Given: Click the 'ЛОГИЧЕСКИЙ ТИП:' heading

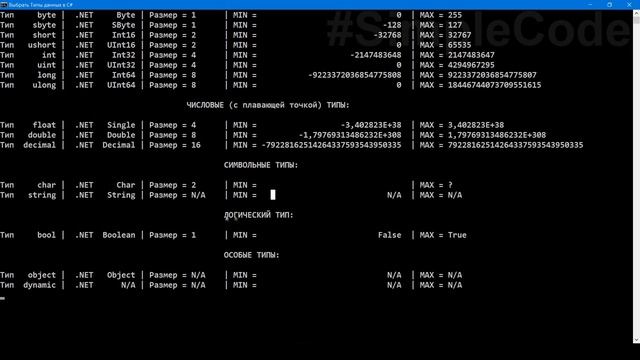Looking at the screenshot, I should 258,215.
